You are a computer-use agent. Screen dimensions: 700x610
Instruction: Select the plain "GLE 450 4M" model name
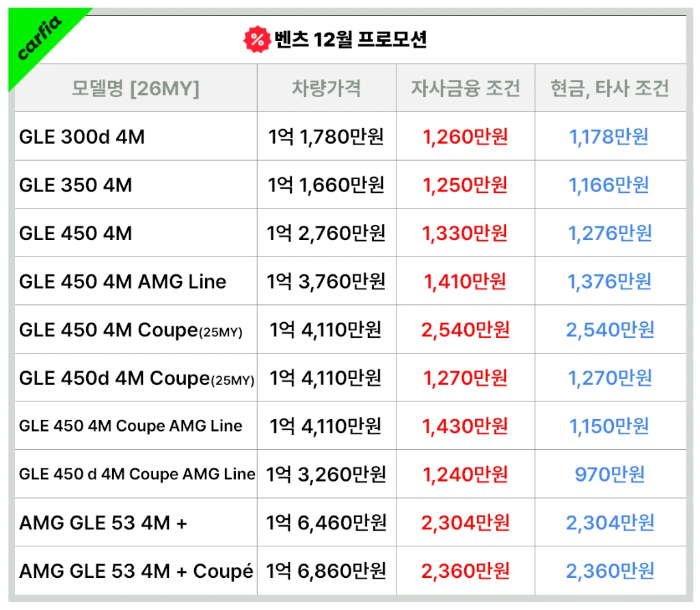pyautogui.click(x=76, y=233)
